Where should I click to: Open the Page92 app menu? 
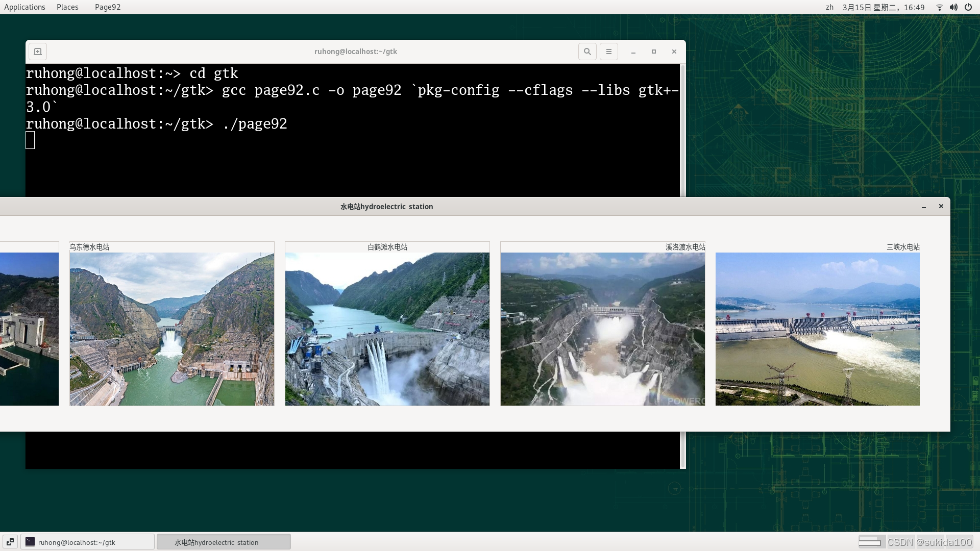(108, 7)
